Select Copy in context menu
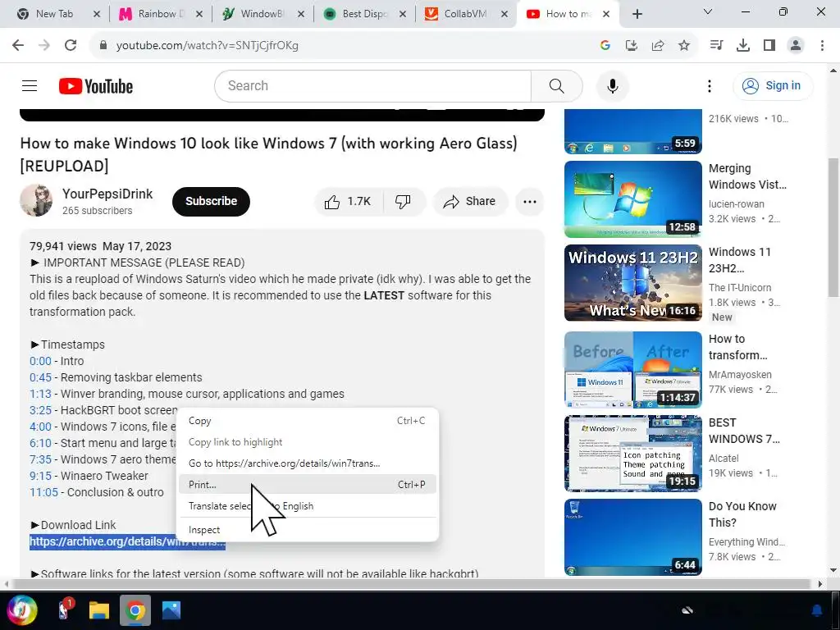The image size is (840, 630). tap(308, 421)
